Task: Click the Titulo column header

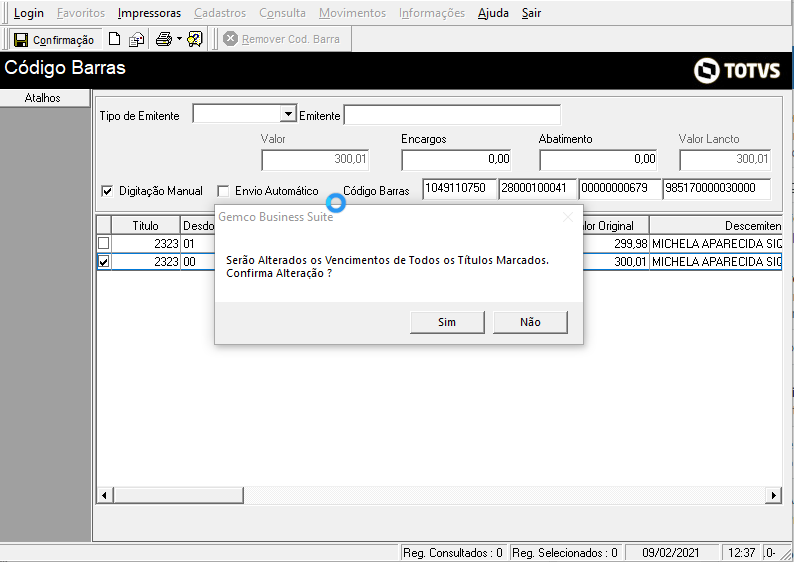Action: 146,226
